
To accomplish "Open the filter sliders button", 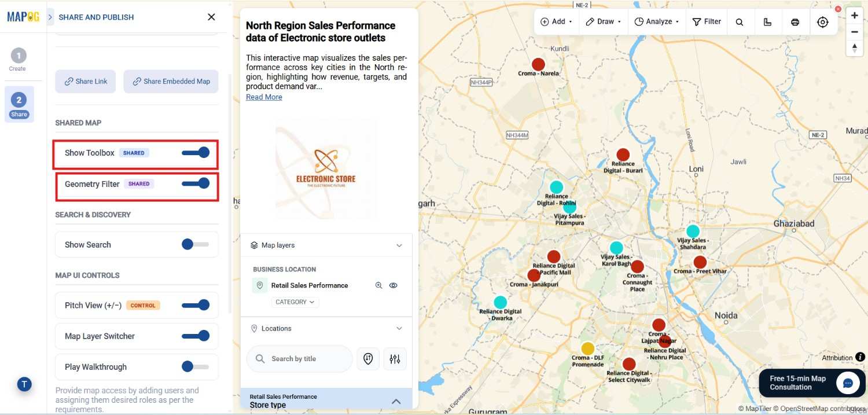I will pos(395,359).
